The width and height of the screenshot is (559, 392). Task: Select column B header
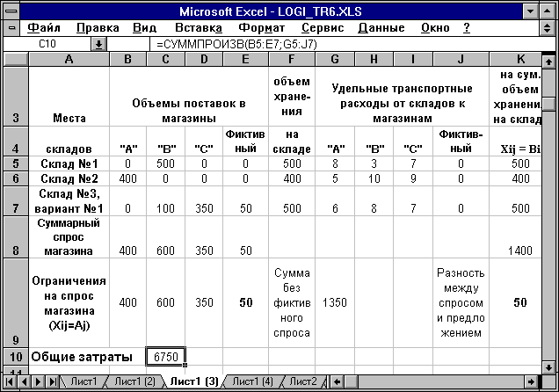[x=127, y=59]
